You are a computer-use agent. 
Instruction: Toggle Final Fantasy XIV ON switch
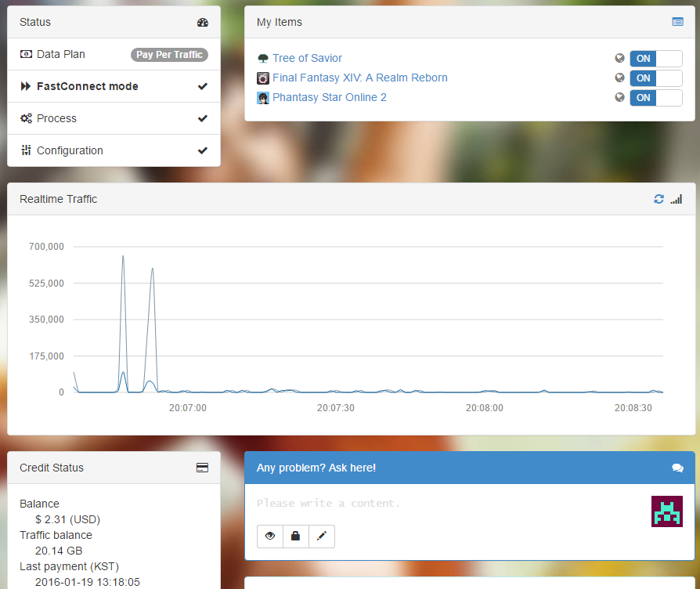pos(655,78)
